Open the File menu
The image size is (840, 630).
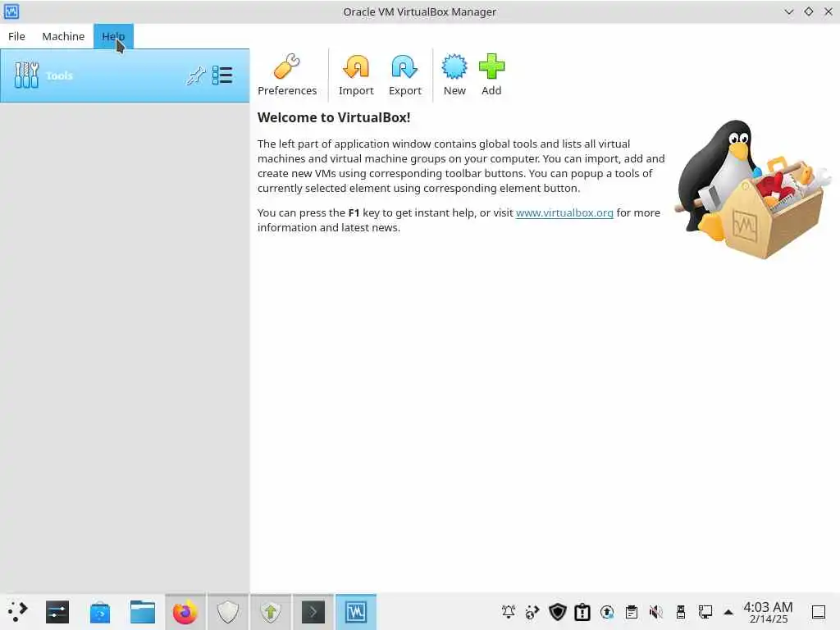16,36
